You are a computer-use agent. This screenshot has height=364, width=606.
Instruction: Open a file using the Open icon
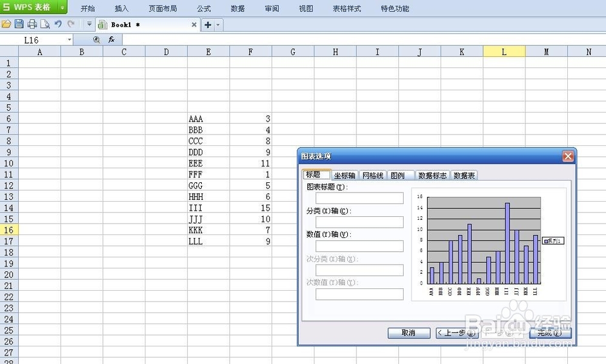(6, 24)
